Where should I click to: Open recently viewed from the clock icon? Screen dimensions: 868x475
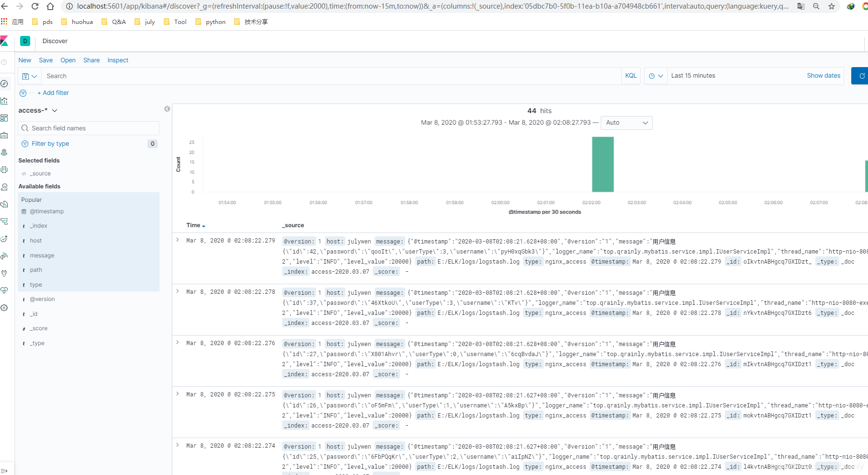[4, 62]
